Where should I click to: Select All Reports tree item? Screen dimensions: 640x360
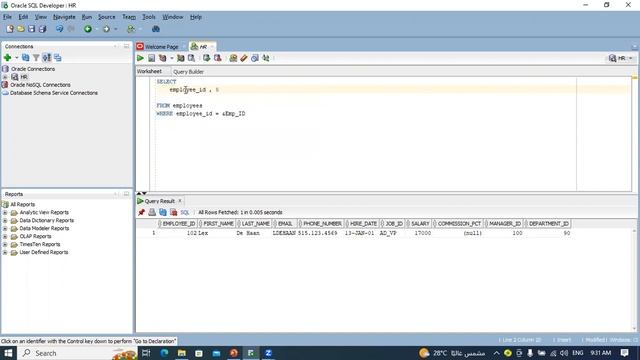(22, 204)
